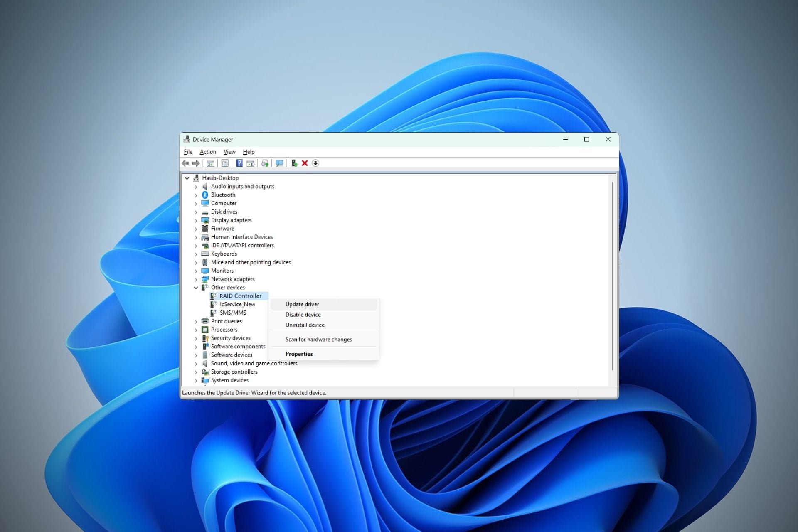Select Disable device to toggle the RAID Controller off
798x532 pixels.
click(303, 315)
